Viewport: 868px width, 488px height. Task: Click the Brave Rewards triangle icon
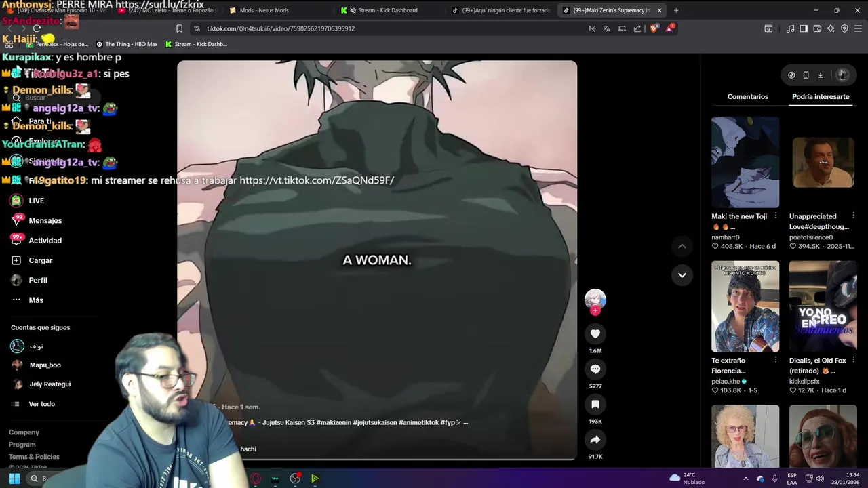670,28
